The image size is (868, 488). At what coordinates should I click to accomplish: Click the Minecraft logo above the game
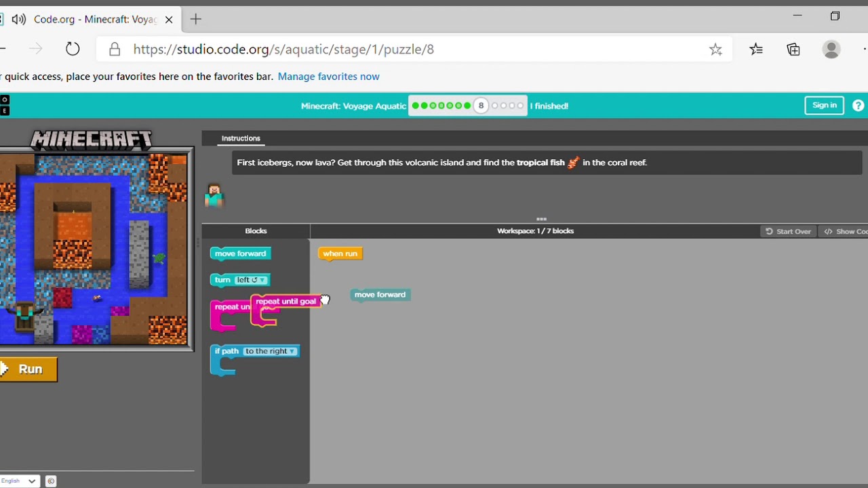(x=92, y=140)
